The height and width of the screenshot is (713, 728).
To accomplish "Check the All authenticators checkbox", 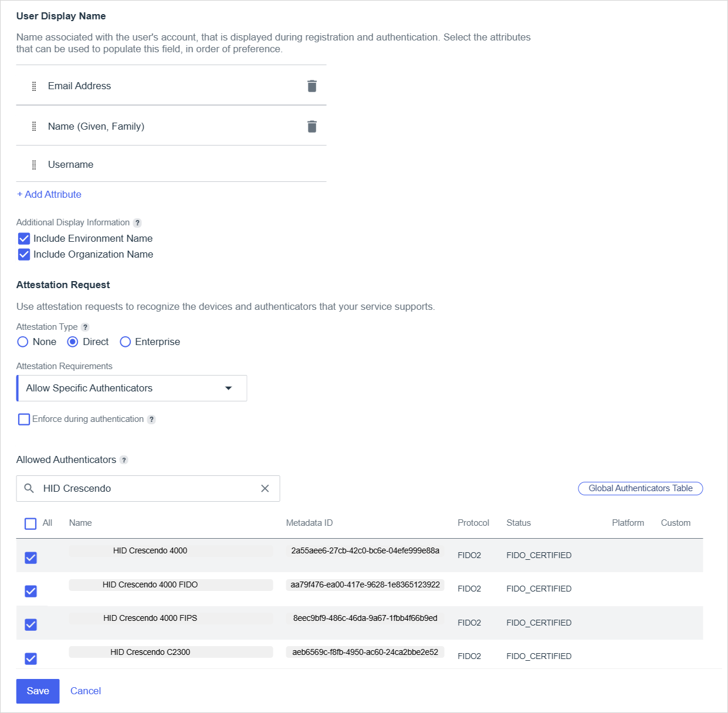I will (x=31, y=523).
